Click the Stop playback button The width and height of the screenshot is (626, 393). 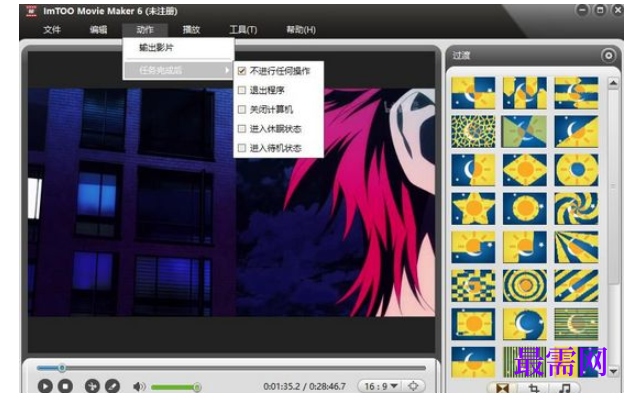click(65, 386)
